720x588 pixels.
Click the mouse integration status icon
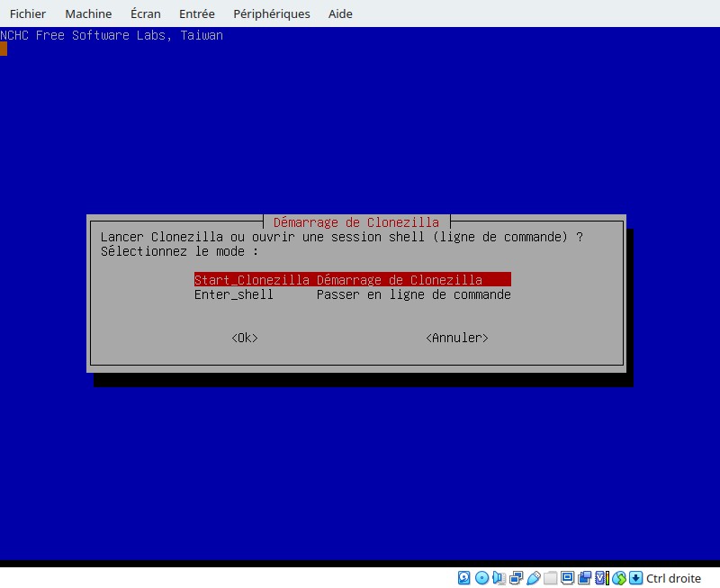tap(619, 578)
